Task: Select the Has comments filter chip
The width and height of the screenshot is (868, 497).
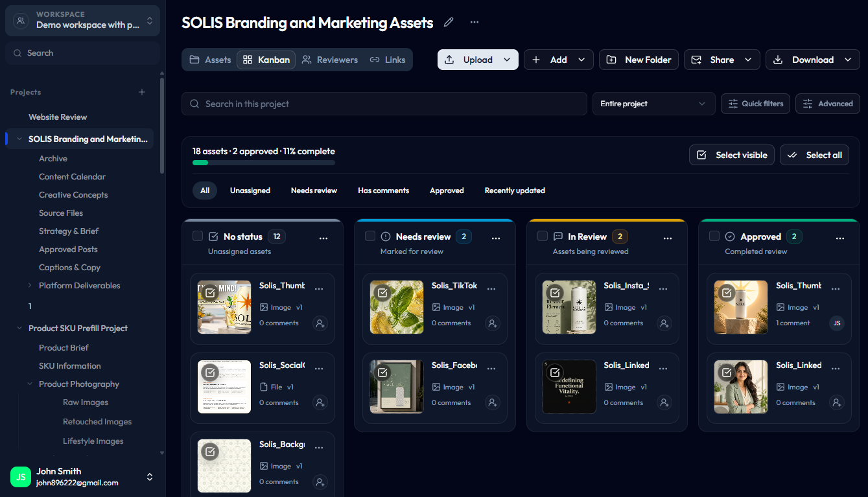Action: [384, 191]
